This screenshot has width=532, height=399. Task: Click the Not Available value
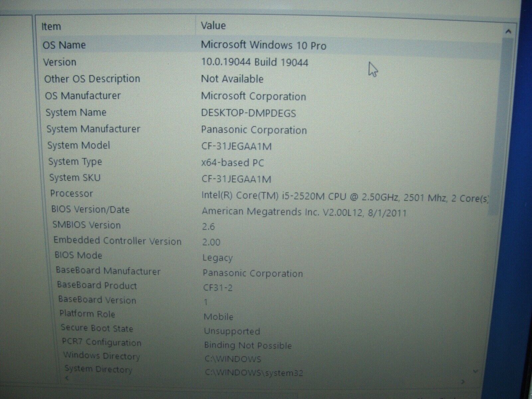pyautogui.click(x=232, y=79)
